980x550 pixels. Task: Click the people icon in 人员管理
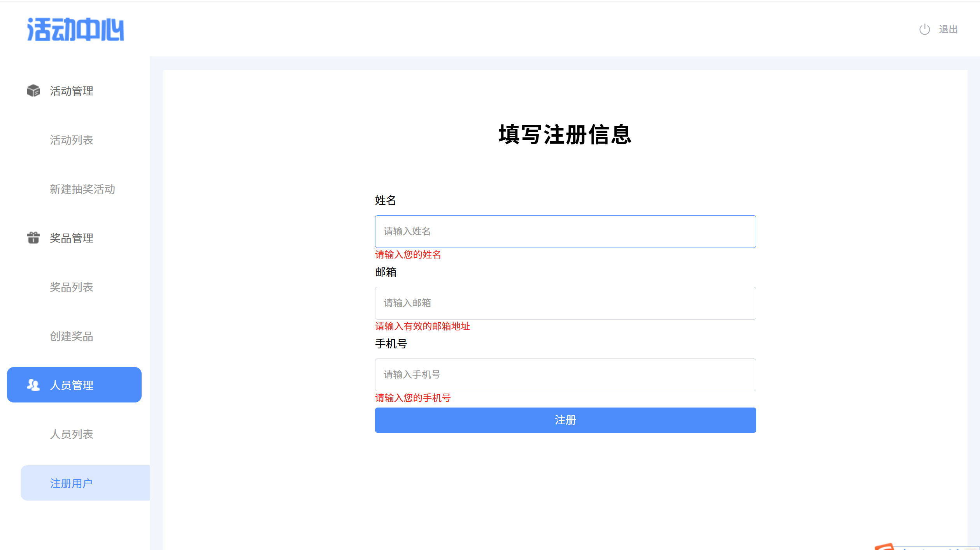33,385
